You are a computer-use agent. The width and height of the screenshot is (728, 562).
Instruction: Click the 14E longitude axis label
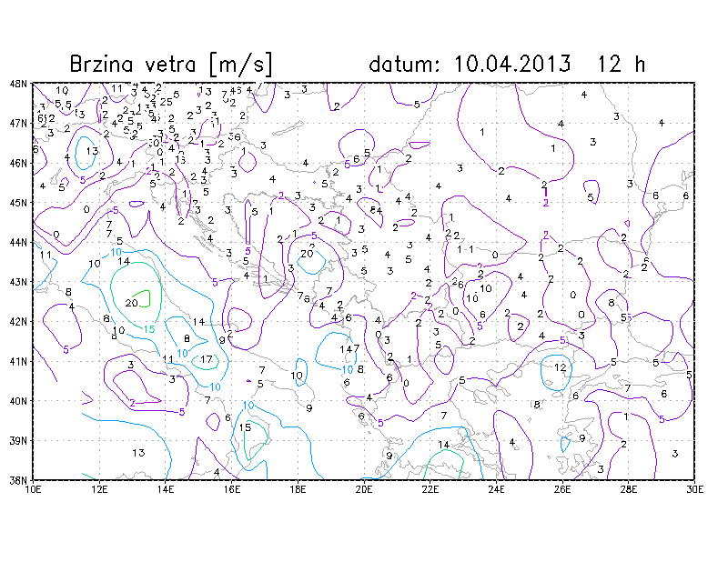[x=166, y=489]
